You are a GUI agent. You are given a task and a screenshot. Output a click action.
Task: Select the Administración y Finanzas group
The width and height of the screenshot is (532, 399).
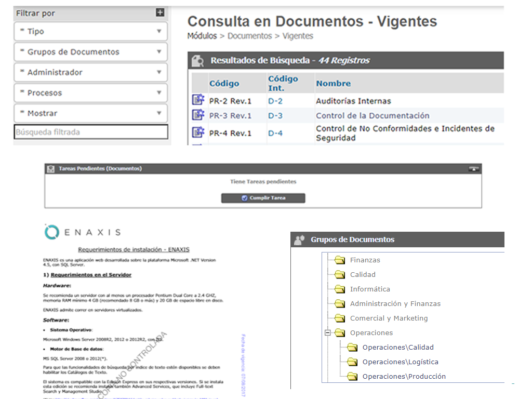click(395, 303)
